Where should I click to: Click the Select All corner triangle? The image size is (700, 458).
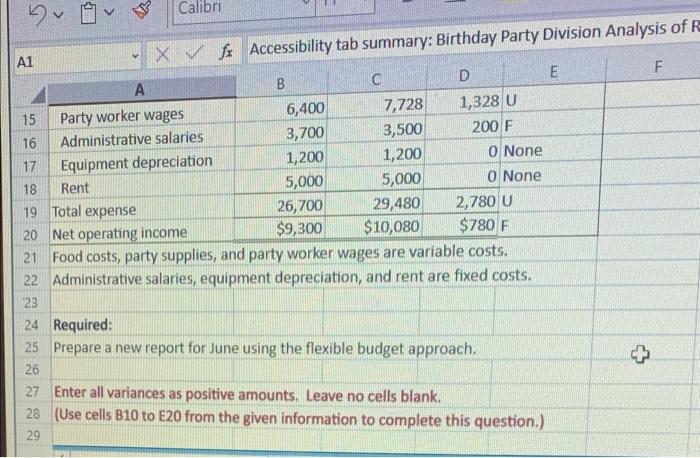click(x=38, y=94)
